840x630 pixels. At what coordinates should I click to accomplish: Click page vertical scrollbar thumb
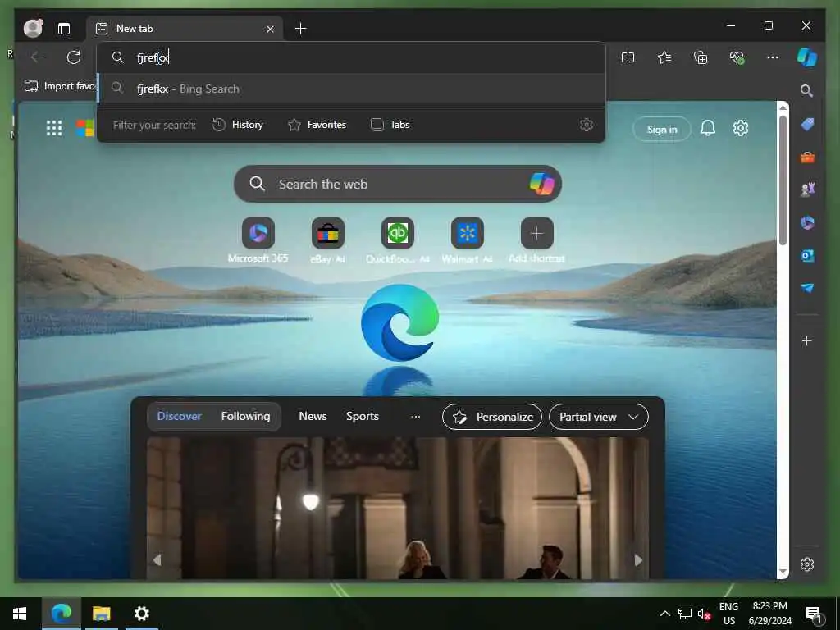[783, 180]
